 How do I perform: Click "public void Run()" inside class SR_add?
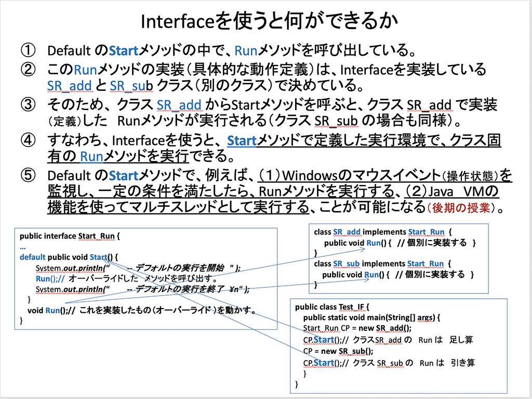tap(355, 243)
